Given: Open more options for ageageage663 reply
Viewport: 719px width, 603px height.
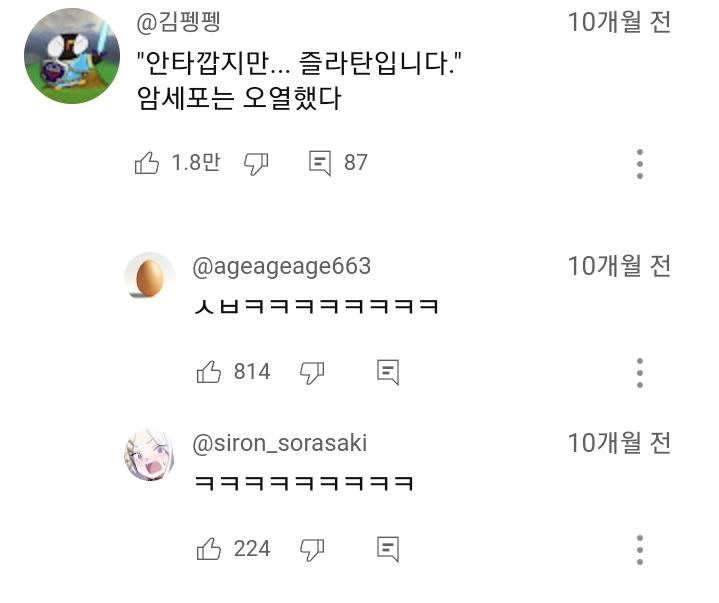Looking at the screenshot, I should pos(640,373).
